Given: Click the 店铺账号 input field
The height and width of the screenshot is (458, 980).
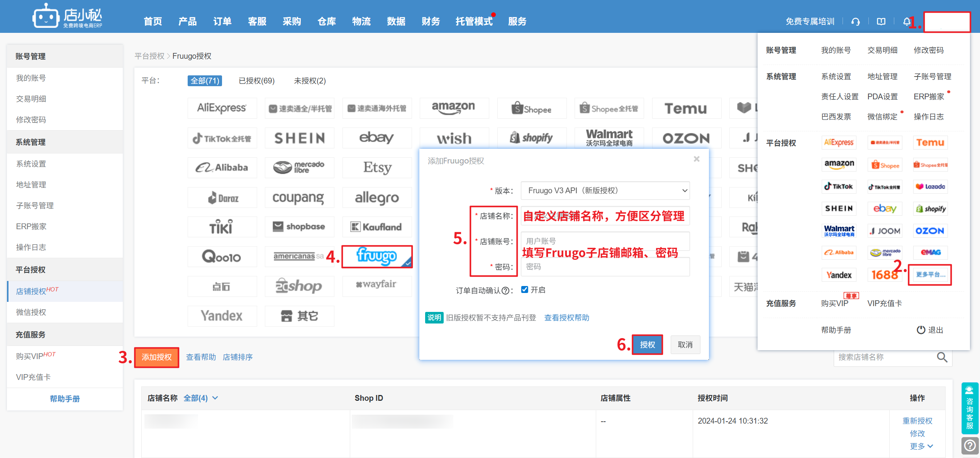Looking at the screenshot, I should point(605,241).
